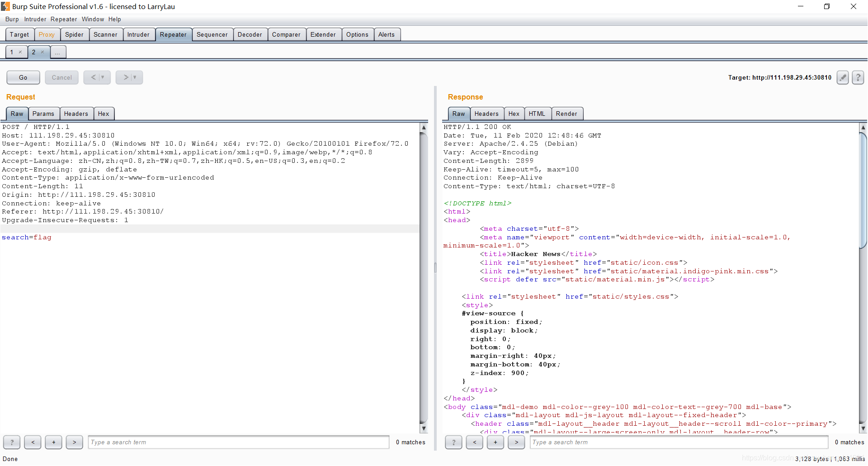This screenshot has height=466, width=868.
Task: Show response HTML view
Action: [537, 114]
